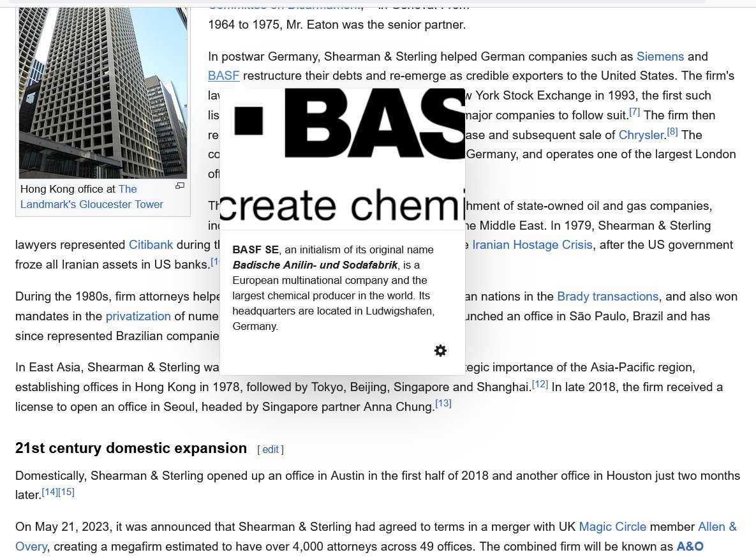756x557 pixels.
Task: Open citation reference 13
Action: (x=443, y=404)
